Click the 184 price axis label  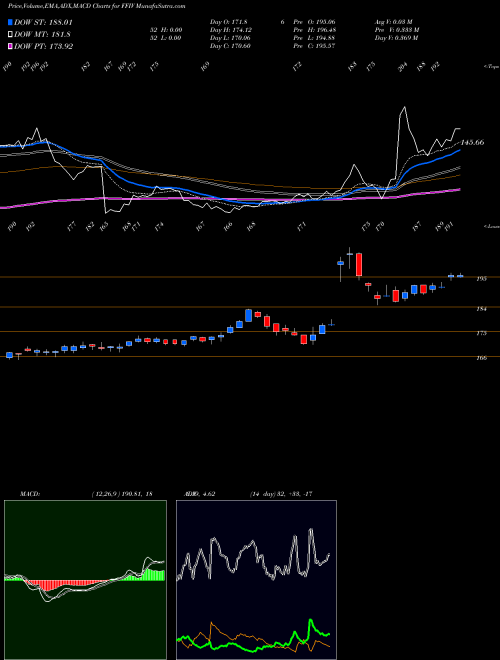[482, 309]
